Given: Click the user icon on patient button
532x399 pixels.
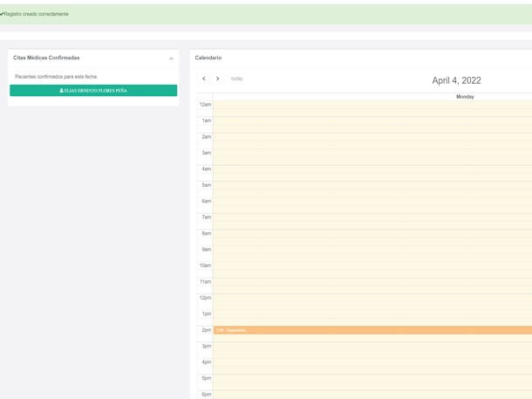Looking at the screenshot, I should [x=62, y=91].
